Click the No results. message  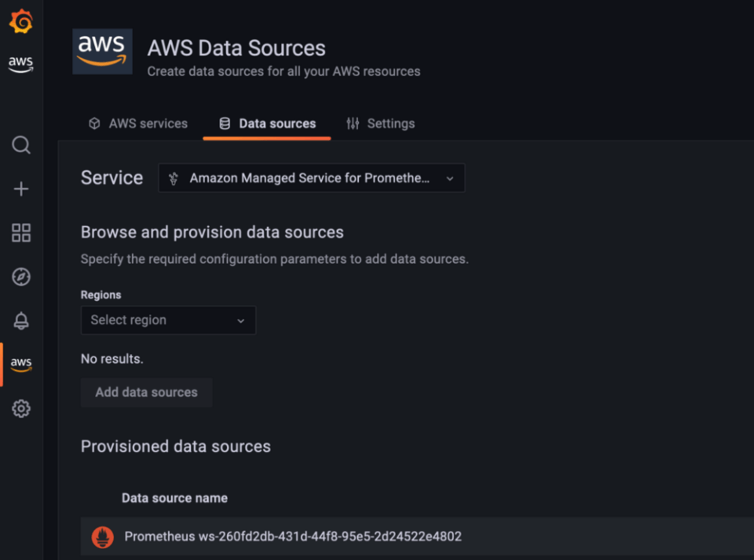tap(112, 359)
